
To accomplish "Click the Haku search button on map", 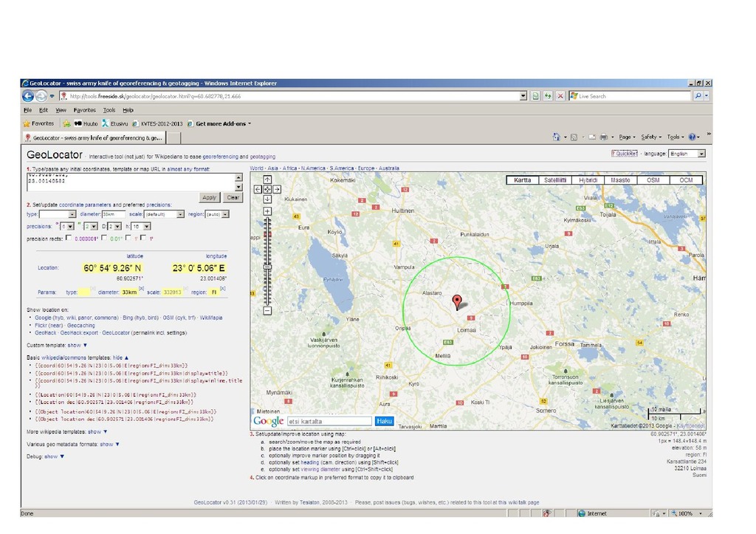I will [x=384, y=421].
